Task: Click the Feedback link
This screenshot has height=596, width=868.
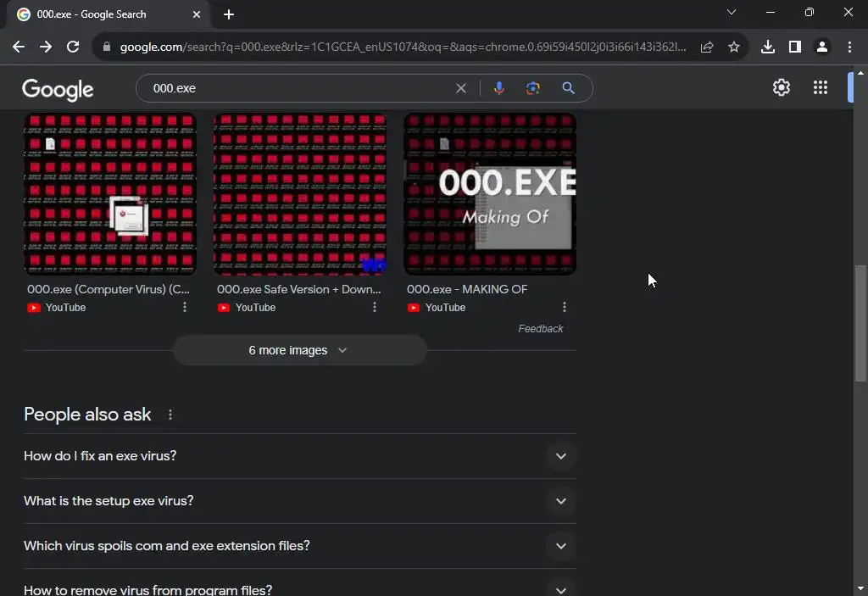Action: click(x=540, y=329)
